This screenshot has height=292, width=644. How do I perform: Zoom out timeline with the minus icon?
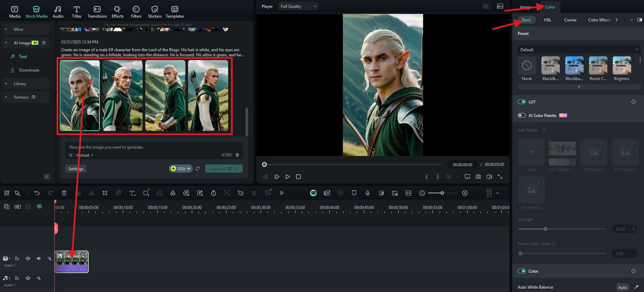422,193
